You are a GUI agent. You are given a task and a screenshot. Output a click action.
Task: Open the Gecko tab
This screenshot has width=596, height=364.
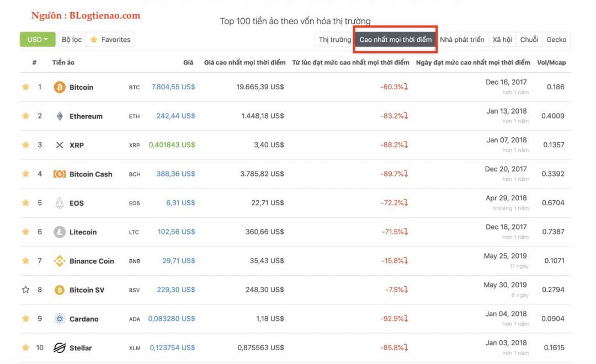coord(556,40)
